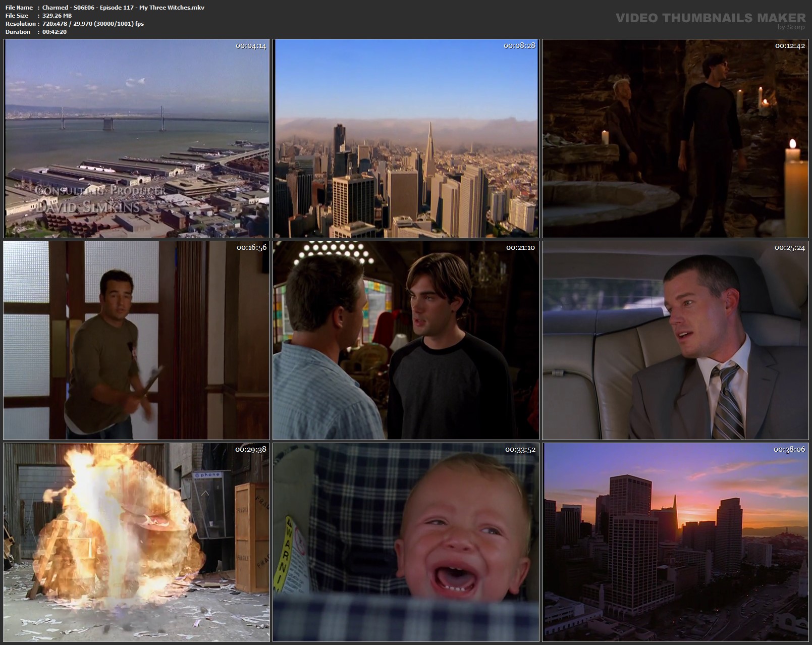Screen dimensions: 812x645
Task: Click the 00:29:38 timestamp label
Action: coord(251,449)
